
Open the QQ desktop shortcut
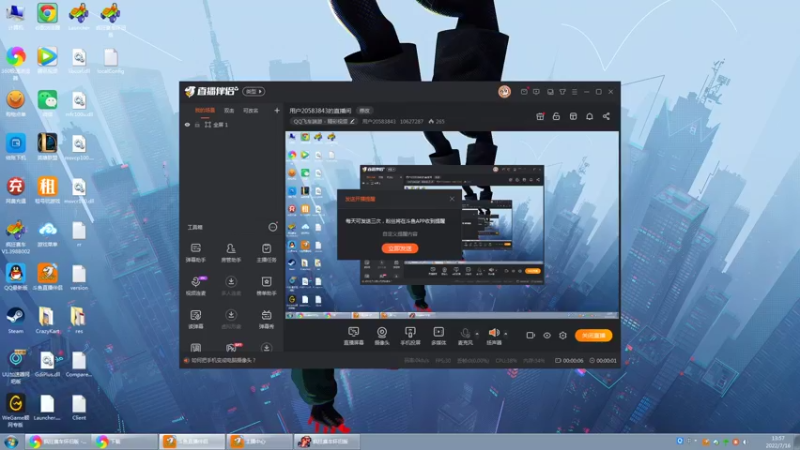(15, 277)
